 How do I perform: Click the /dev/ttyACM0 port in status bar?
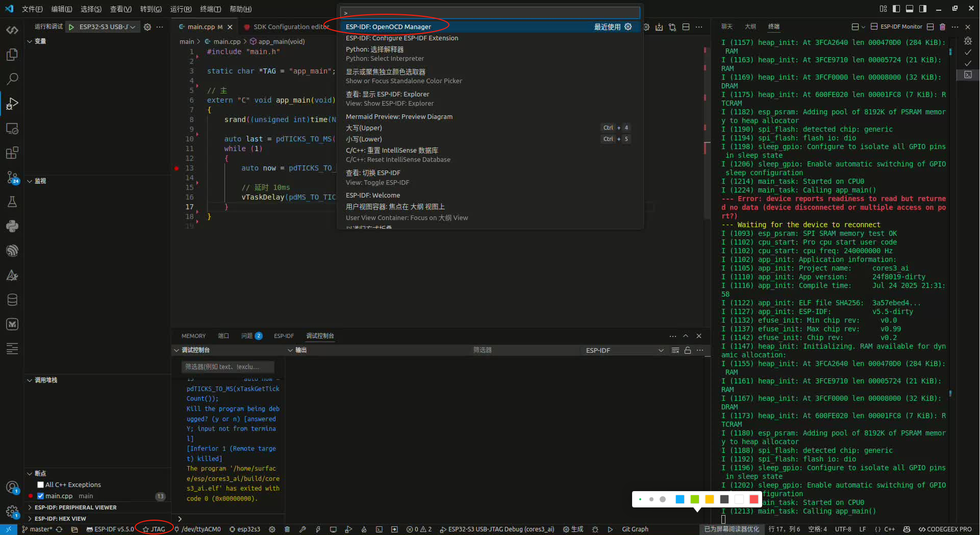pyautogui.click(x=198, y=529)
